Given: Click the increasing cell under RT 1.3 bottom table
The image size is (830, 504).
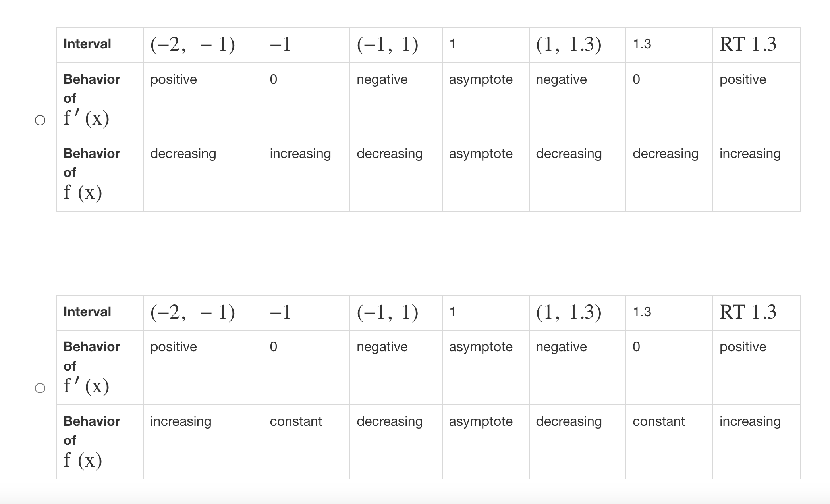Looking at the screenshot, I should pyautogui.click(x=750, y=421).
